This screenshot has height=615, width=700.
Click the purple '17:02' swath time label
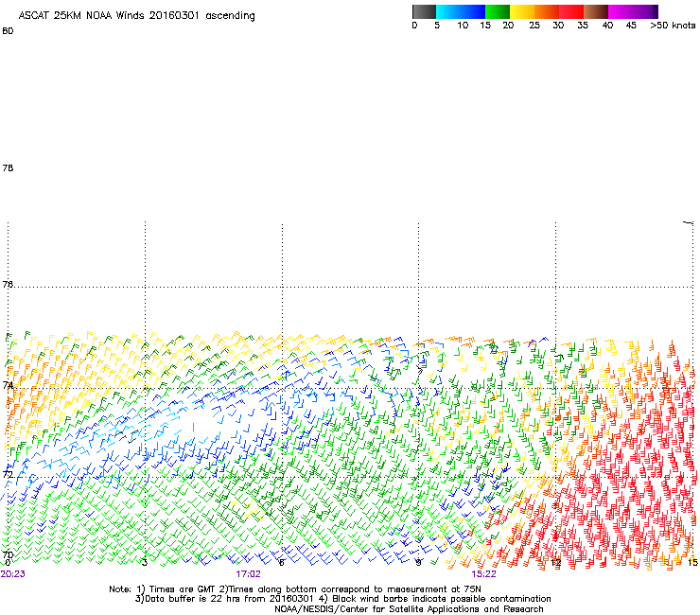pos(248,574)
